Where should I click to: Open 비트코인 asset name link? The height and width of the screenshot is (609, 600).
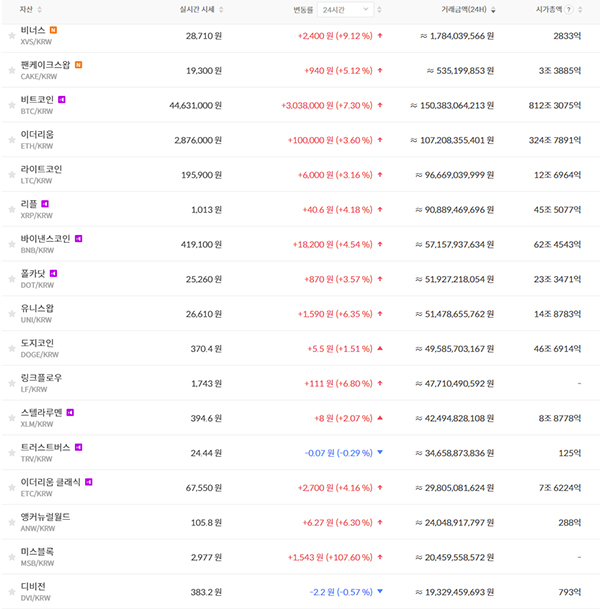coord(37,100)
